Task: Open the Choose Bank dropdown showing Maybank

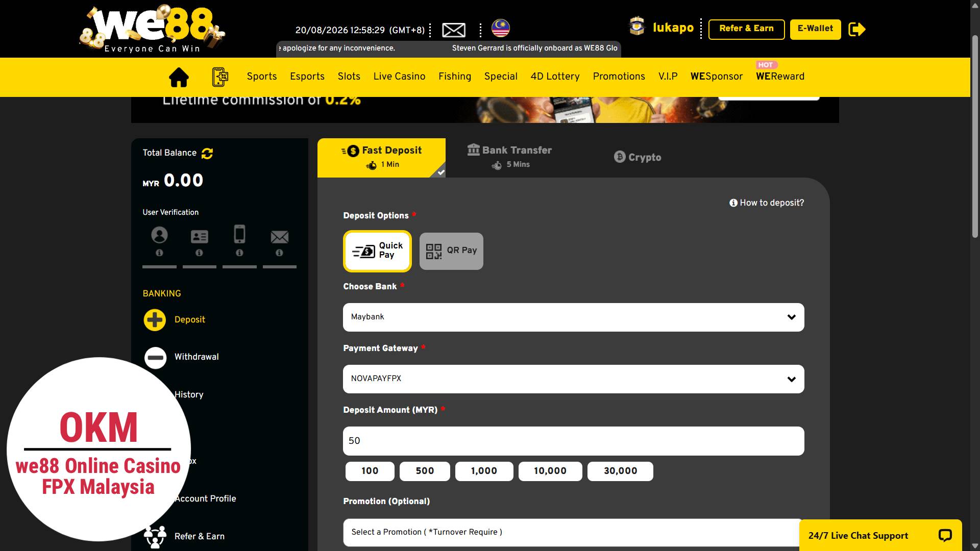Action: tap(573, 317)
